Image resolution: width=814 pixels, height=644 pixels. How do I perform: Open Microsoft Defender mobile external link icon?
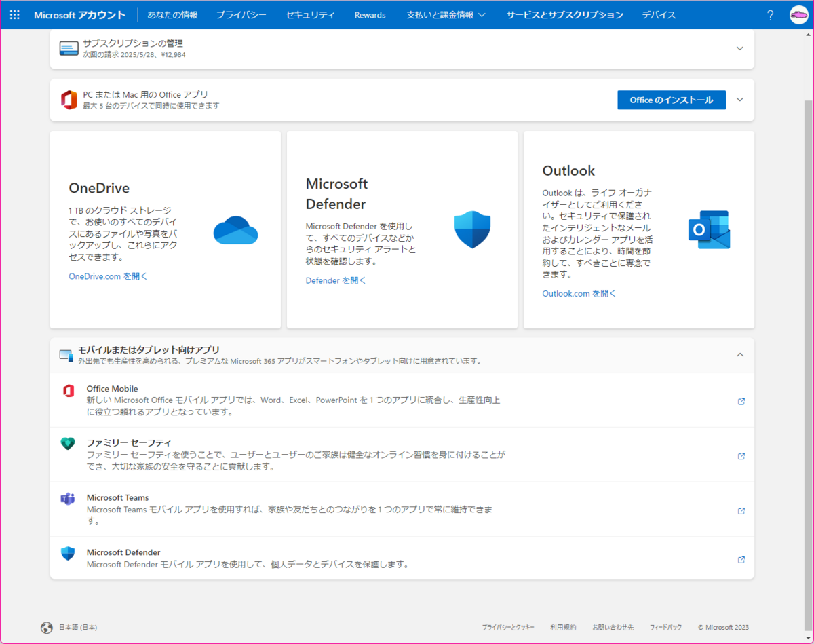pyautogui.click(x=741, y=560)
